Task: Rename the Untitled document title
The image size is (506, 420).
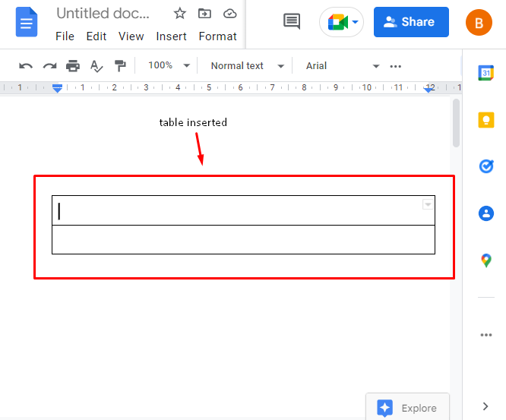Action: pos(103,14)
